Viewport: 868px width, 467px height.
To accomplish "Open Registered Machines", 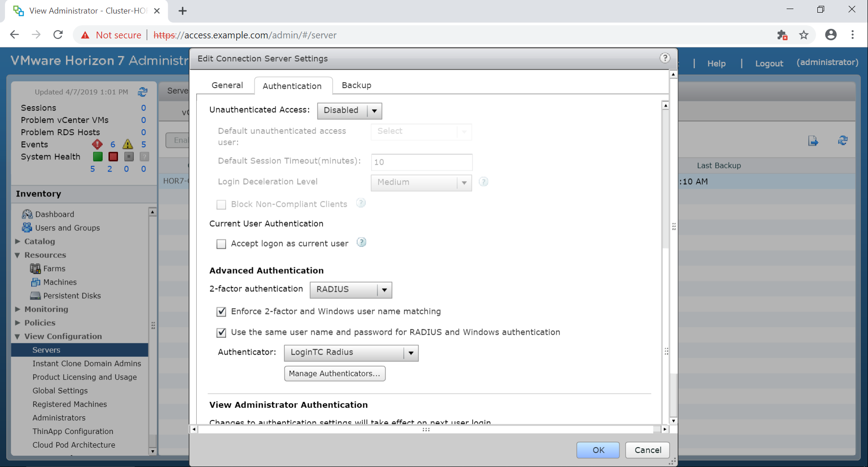I will pos(70,404).
